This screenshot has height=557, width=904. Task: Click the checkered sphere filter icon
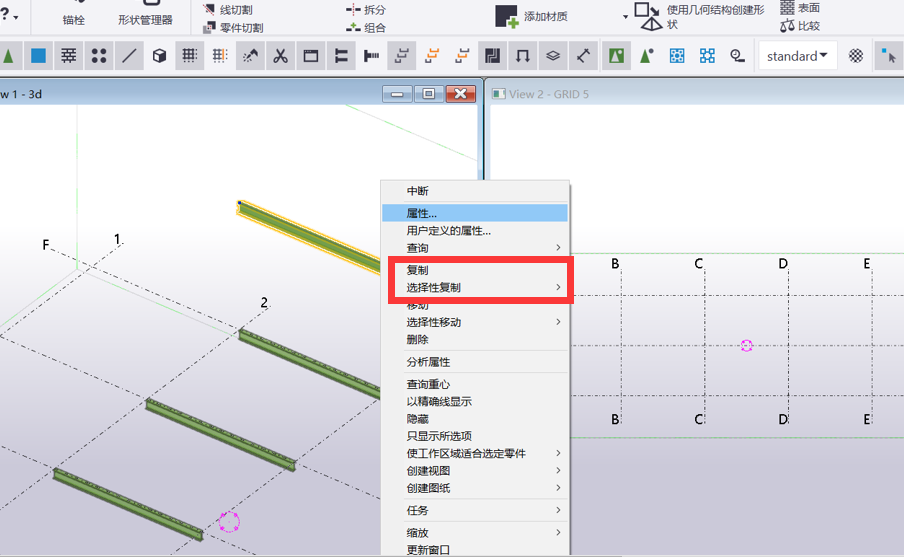(x=856, y=56)
